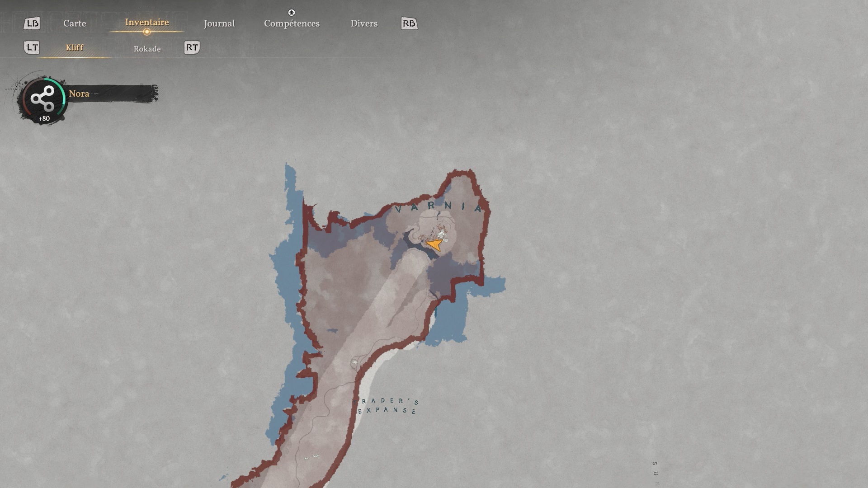Select the Kliff character sub-tab

(x=75, y=47)
